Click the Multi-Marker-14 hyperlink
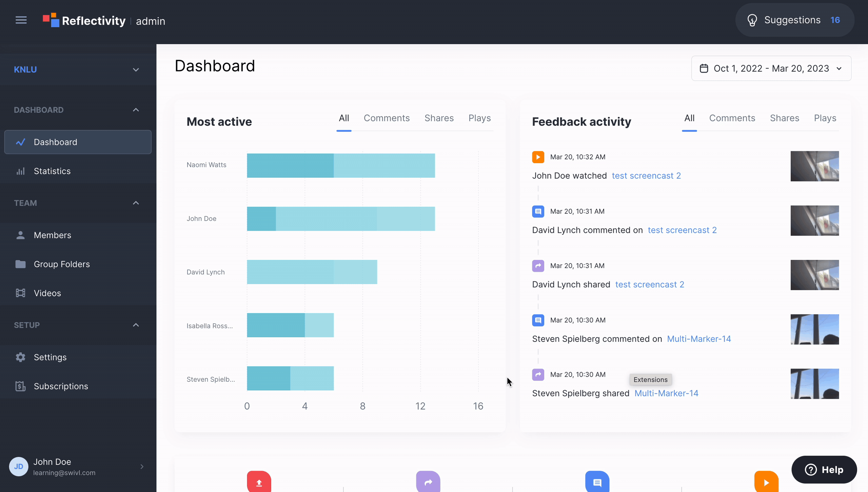 tap(699, 339)
